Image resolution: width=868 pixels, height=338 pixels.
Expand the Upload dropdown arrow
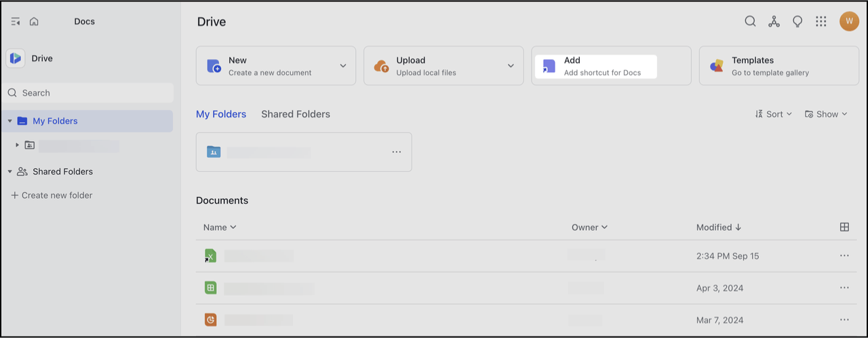[511, 66]
